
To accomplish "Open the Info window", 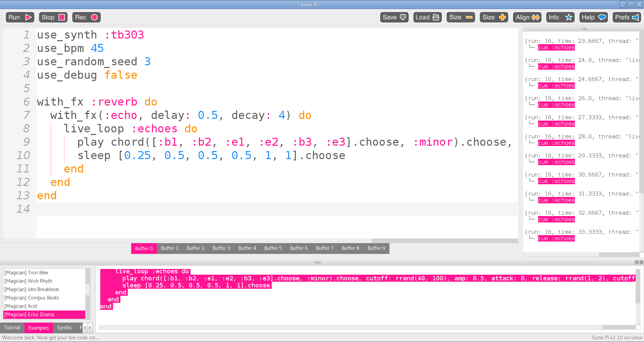I will 560,17.
